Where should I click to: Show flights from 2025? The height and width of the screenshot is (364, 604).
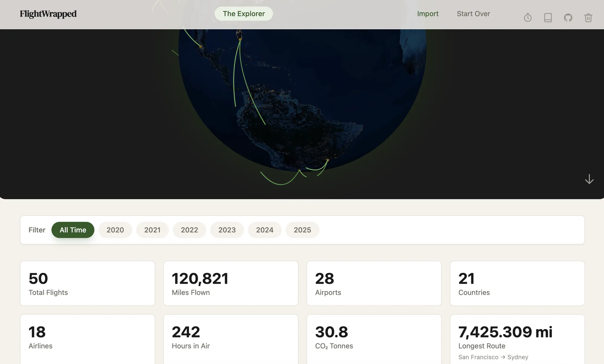pos(302,230)
